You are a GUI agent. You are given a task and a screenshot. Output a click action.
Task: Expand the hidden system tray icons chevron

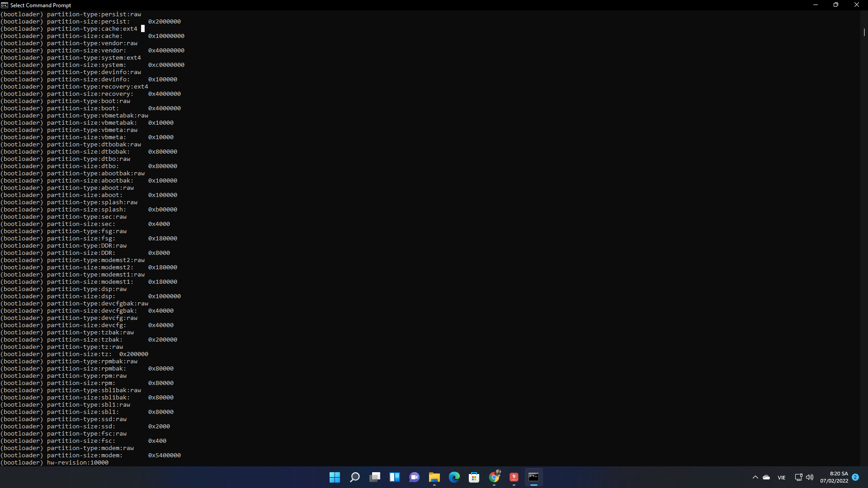755,478
